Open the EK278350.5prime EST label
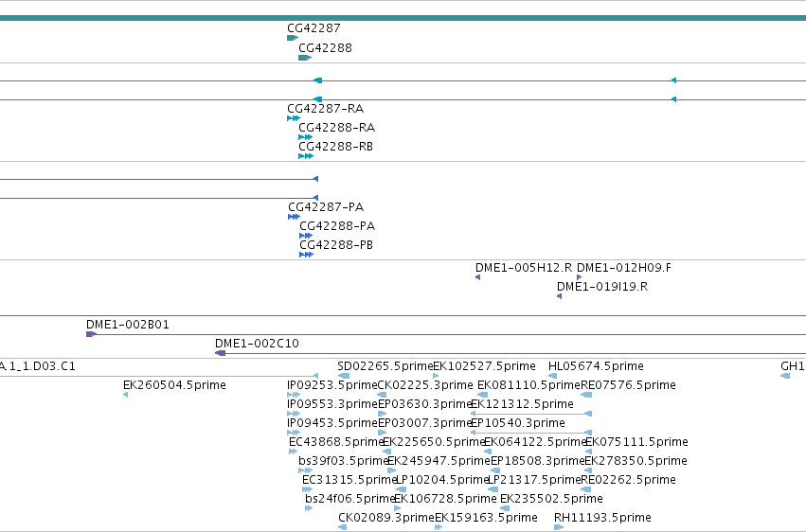 tap(636, 461)
